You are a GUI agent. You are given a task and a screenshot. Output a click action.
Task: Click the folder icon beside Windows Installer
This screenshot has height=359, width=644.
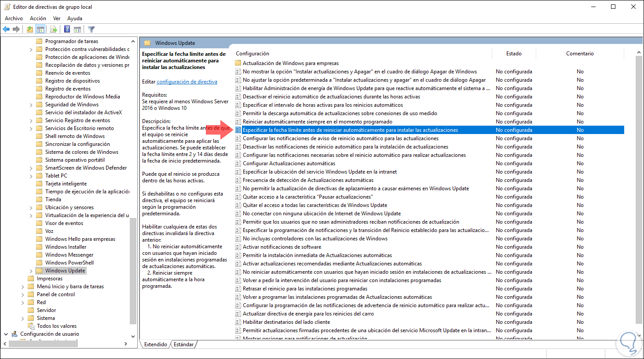pyautogui.click(x=39, y=247)
